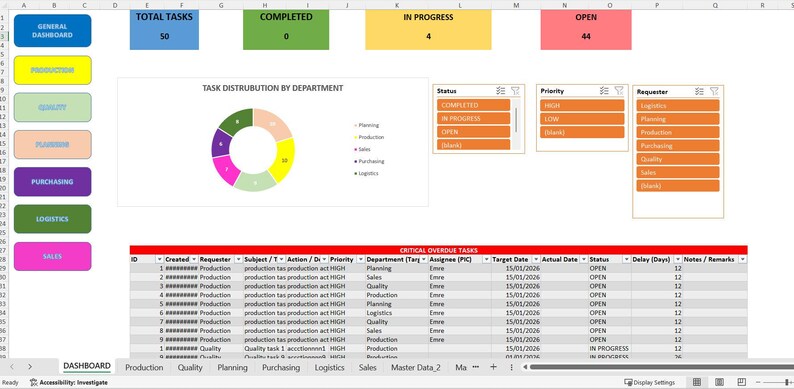Click the SALES magenta button

pyautogui.click(x=53, y=256)
